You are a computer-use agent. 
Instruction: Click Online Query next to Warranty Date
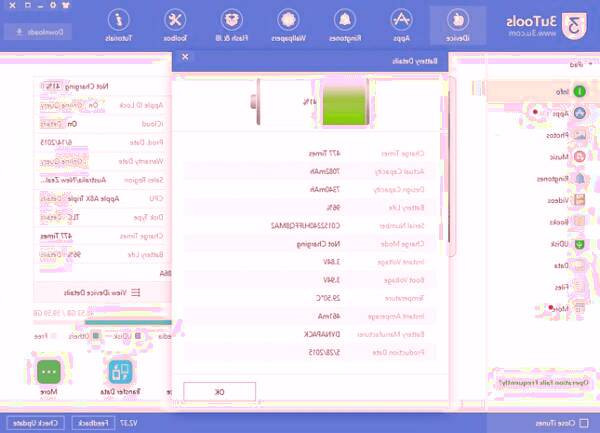pos(61,161)
